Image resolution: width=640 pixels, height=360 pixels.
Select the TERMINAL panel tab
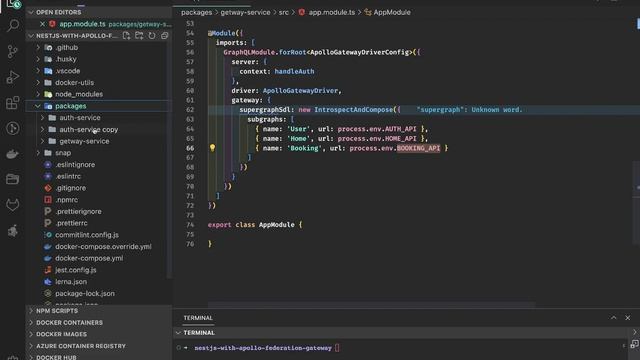point(198,318)
